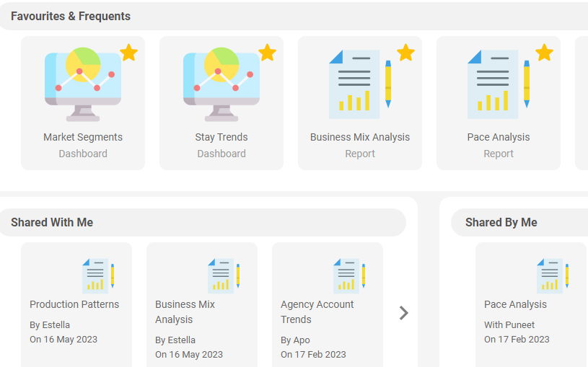Open the Agency Account Trends title link
588x367 pixels.
[317, 311]
